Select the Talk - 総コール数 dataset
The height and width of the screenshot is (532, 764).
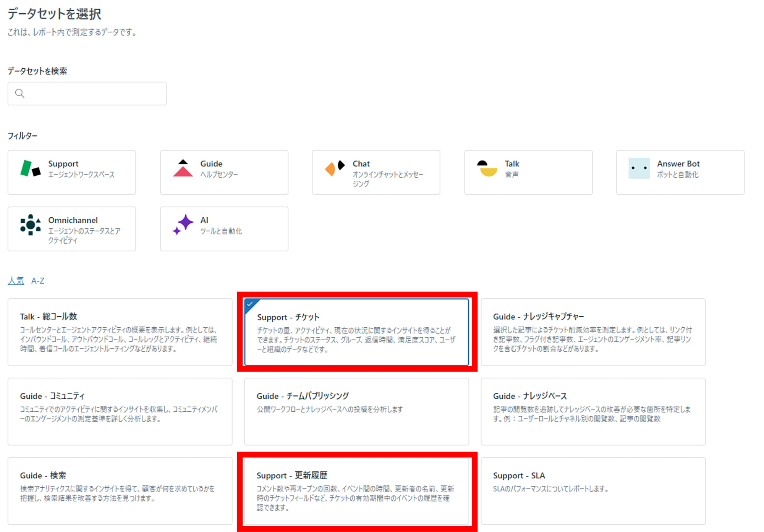120,332
